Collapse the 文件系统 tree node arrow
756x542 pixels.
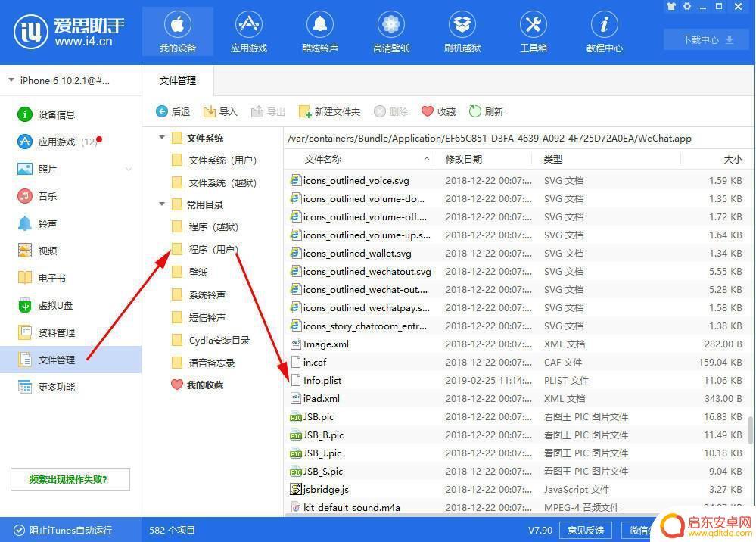[162, 138]
